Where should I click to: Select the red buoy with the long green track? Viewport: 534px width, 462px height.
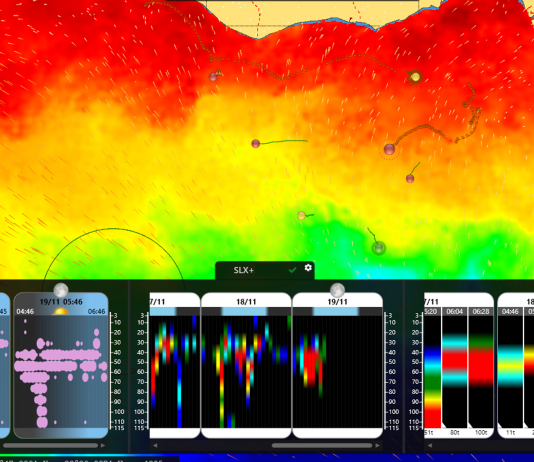coord(255,144)
